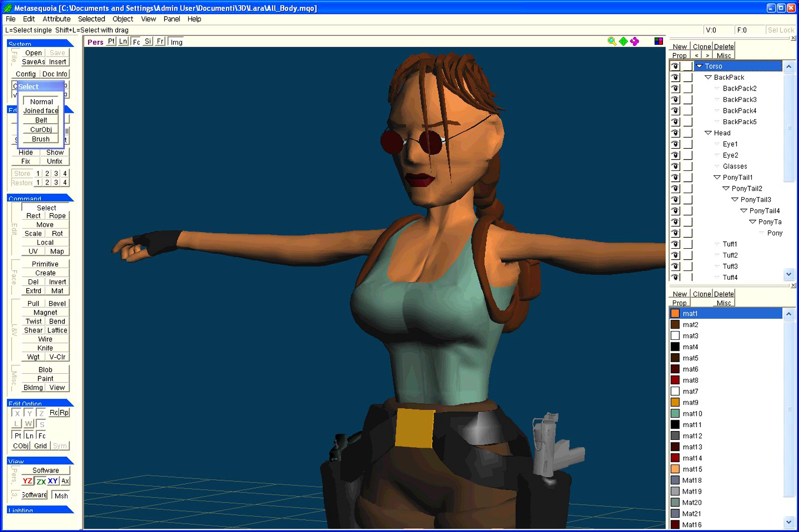This screenshot has width=799, height=532.
Task: Click object list scroll-down arrow
Action: [x=789, y=274]
